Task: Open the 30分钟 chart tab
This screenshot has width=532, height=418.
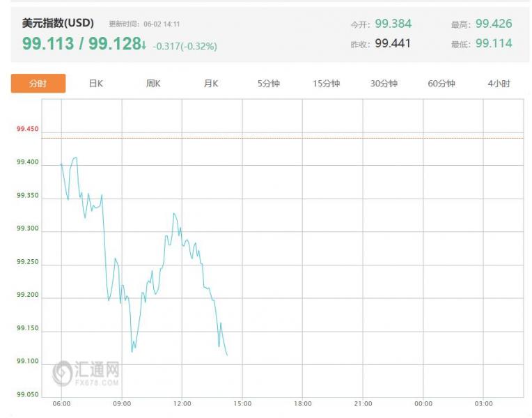Action: 384,83
